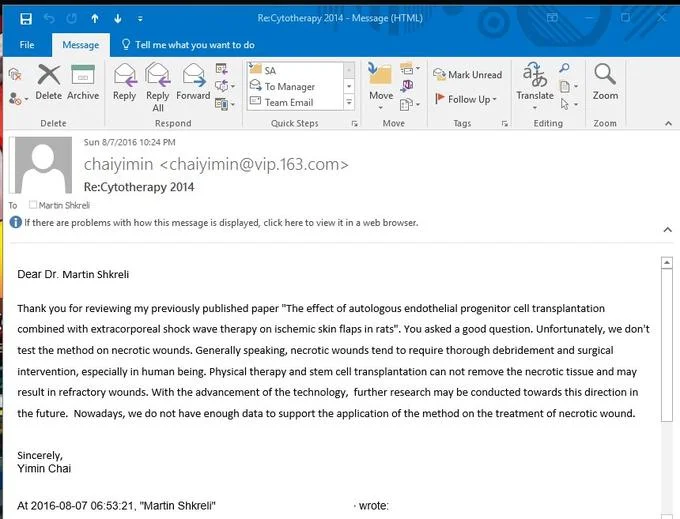Toggle the presence box beside Martin Shkreli

point(33,204)
